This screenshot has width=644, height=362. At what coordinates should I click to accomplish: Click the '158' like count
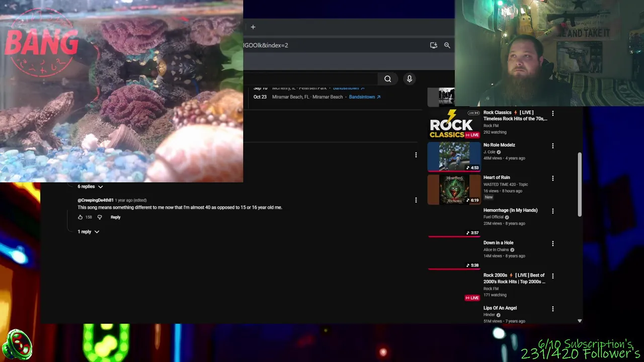pos(89,217)
